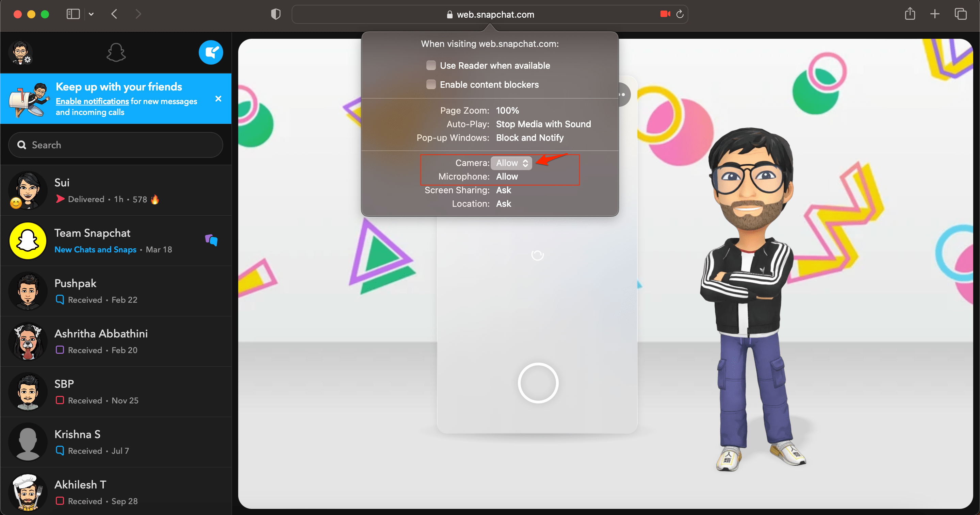The width and height of the screenshot is (980, 515).
Task: Click the Team Snapchat conversation icon
Action: pyautogui.click(x=27, y=240)
